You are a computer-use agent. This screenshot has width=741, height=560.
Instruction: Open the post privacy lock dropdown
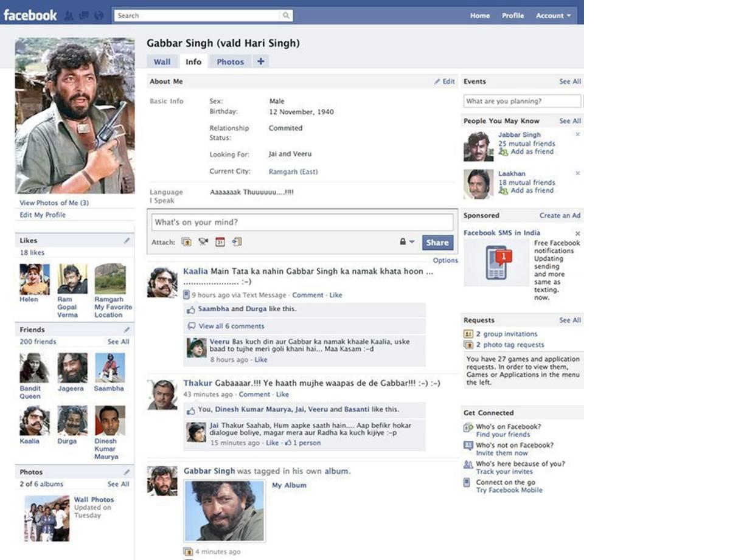pyautogui.click(x=406, y=242)
